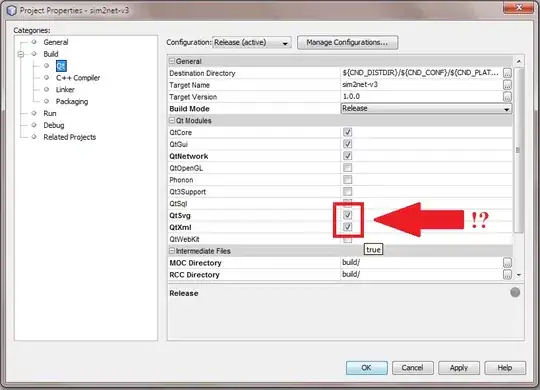Select the QtNetwork property label
The width and height of the screenshot is (540, 390).
[x=188, y=156]
